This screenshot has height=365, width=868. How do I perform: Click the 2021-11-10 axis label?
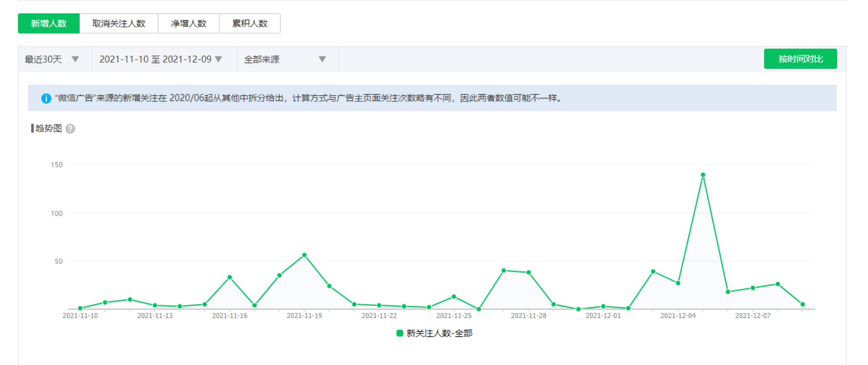pos(80,315)
